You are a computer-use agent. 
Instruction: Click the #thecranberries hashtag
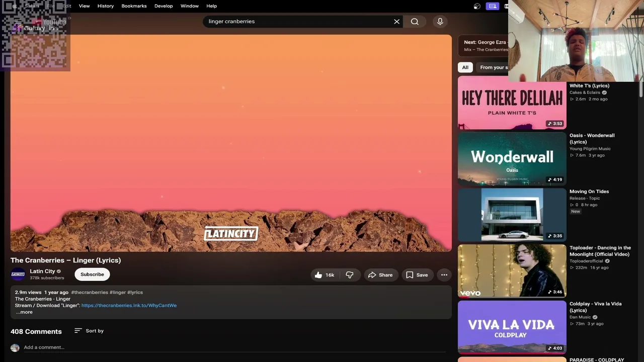[90, 293]
